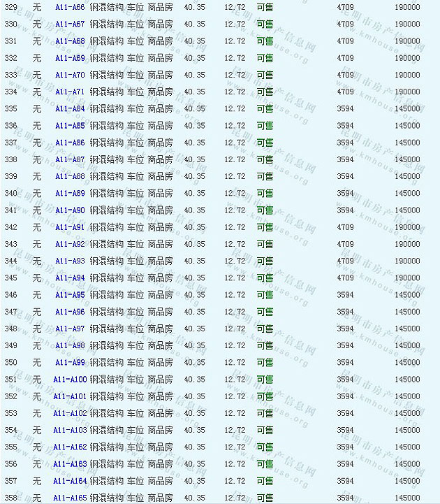
Task: Open details for unit A11-A86
Action: 70,143
